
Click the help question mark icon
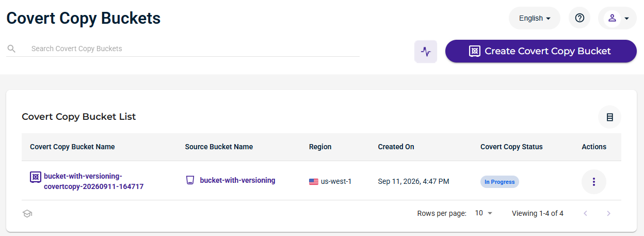pos(579,18)
